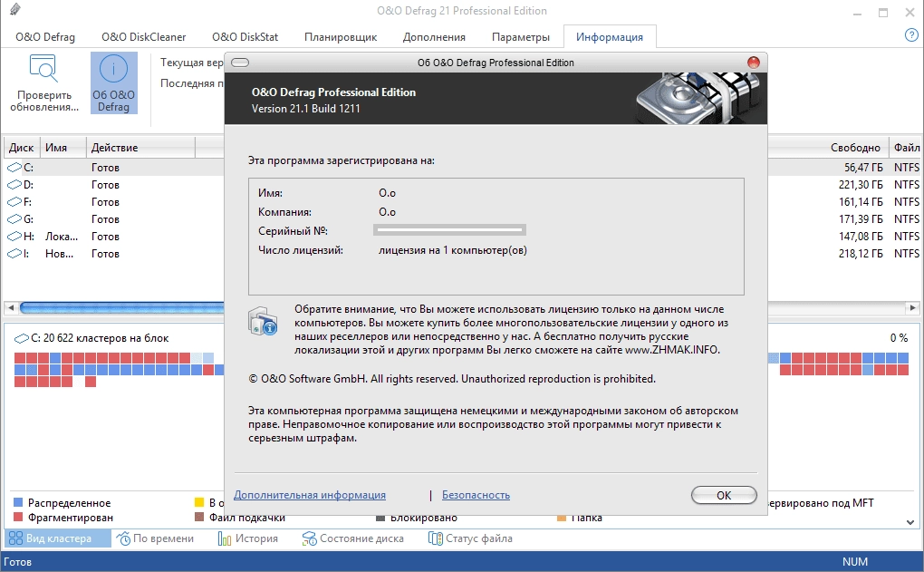Viewport: 924px width, 572px height.
Task: Click the Фрагментирован red legend swatch
Action: (x=18, y=518)
